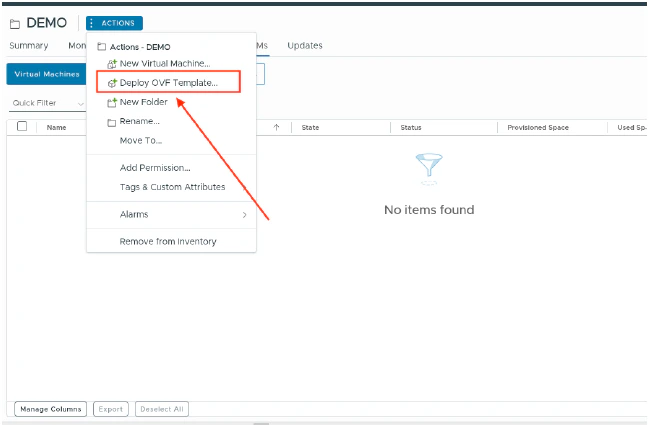
Task: Select the Virtual Machines view button
Action: click(47, 74)
